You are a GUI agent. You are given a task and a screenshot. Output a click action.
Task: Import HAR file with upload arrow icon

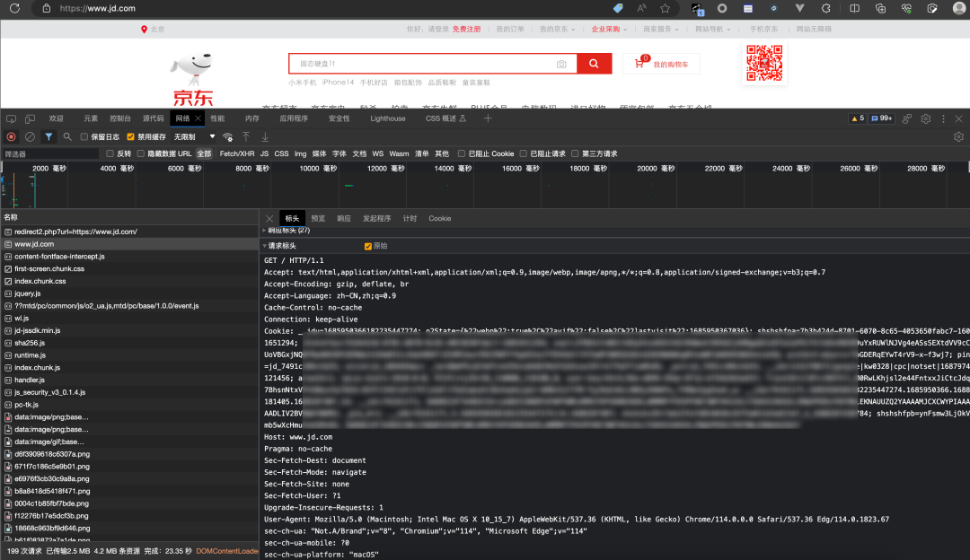pos(246,136)
